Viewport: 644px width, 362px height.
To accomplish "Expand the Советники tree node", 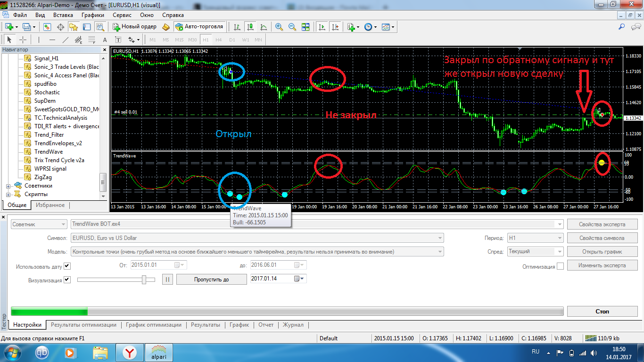I will [8, 186].
